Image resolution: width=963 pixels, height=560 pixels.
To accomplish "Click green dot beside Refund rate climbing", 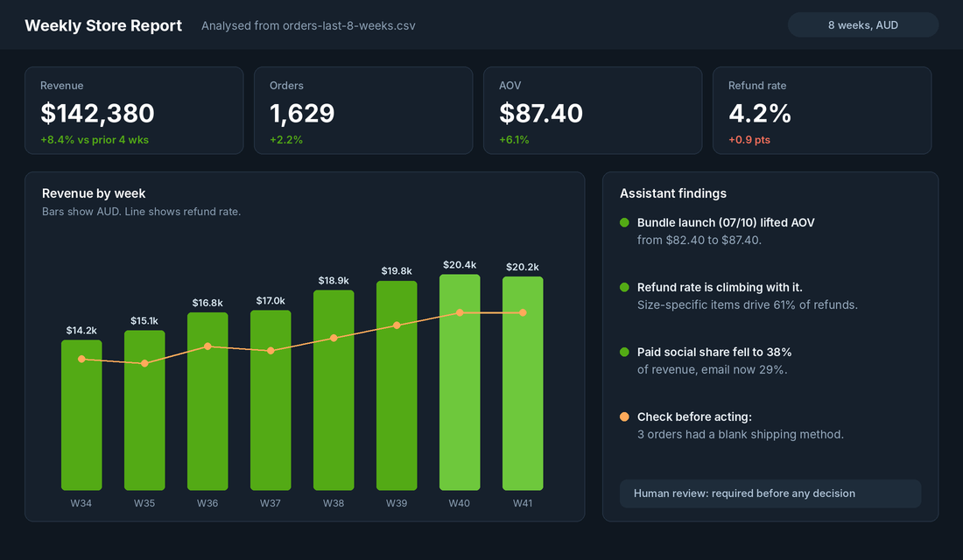I will [624, 287].
